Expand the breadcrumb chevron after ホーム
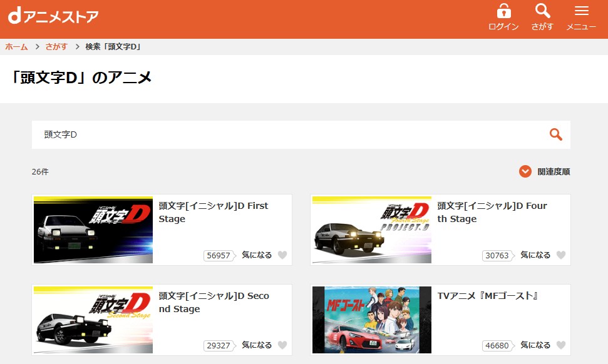The height and width of the screenshot is (364, 608). click(x=38, y=46)
